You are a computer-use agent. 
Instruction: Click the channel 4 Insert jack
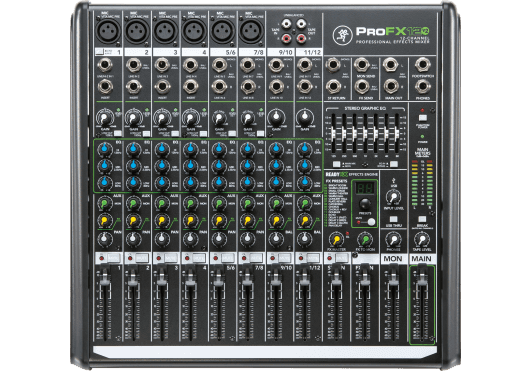tap(191, 86)
